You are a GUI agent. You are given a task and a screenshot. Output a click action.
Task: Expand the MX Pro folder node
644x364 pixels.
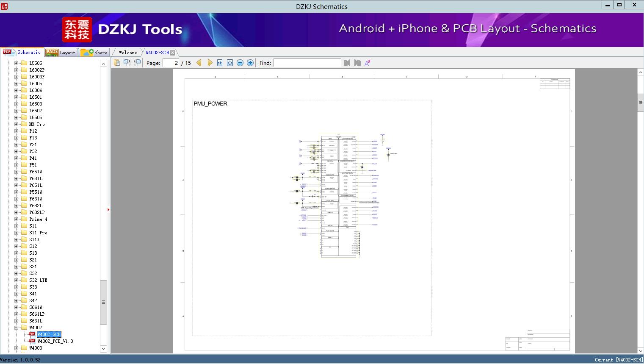(17, 124)
